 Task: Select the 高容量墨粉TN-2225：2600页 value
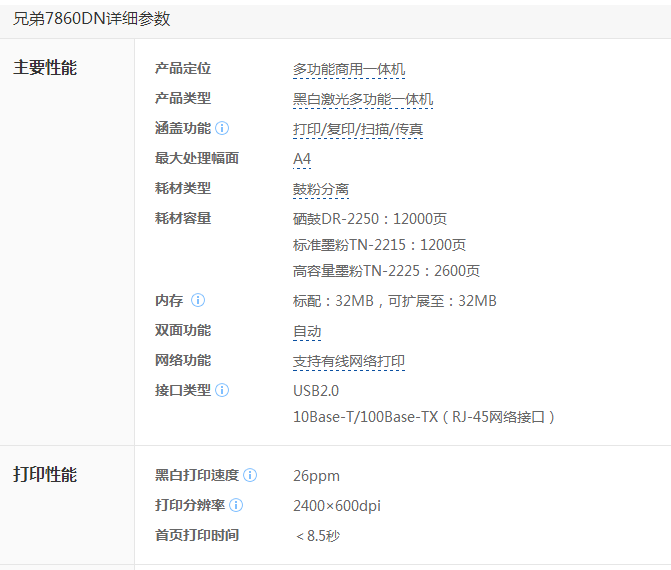[x=386, y=271]
